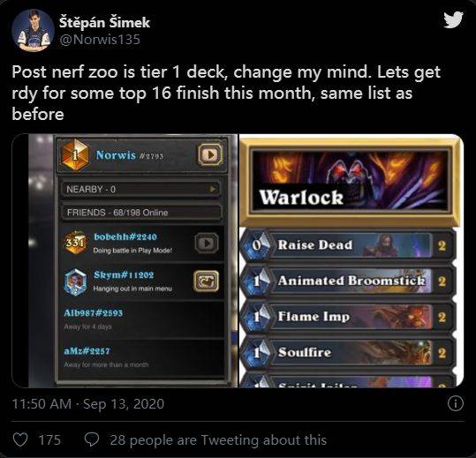476x458 pixels.
Task: Click the reply speech bubble icon
Action: [91, 439]
